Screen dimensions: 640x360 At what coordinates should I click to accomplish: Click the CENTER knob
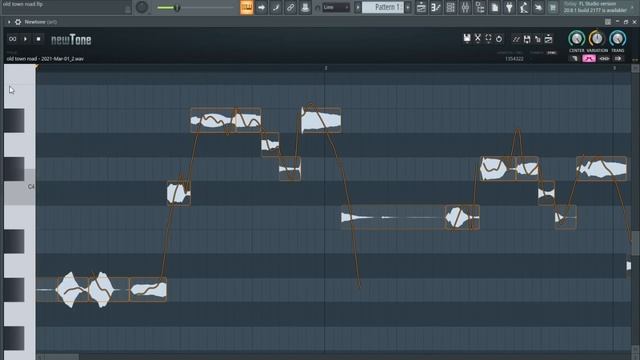(x=576, y=39)
